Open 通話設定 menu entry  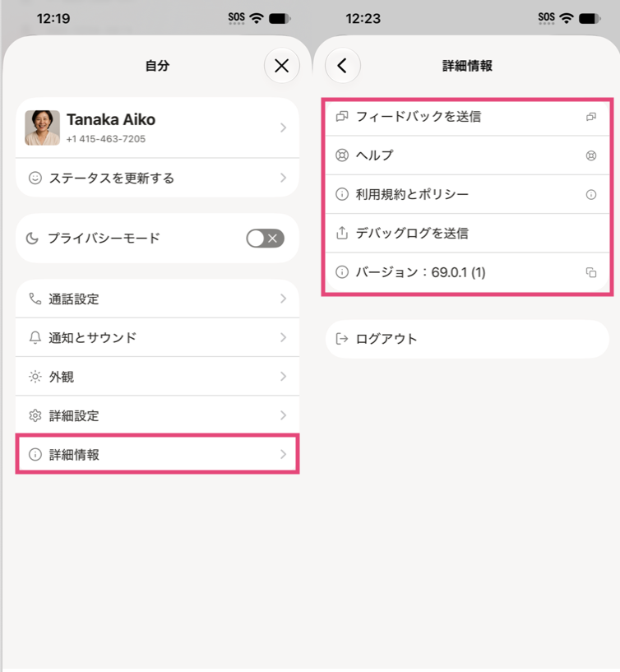coord(157,299)
